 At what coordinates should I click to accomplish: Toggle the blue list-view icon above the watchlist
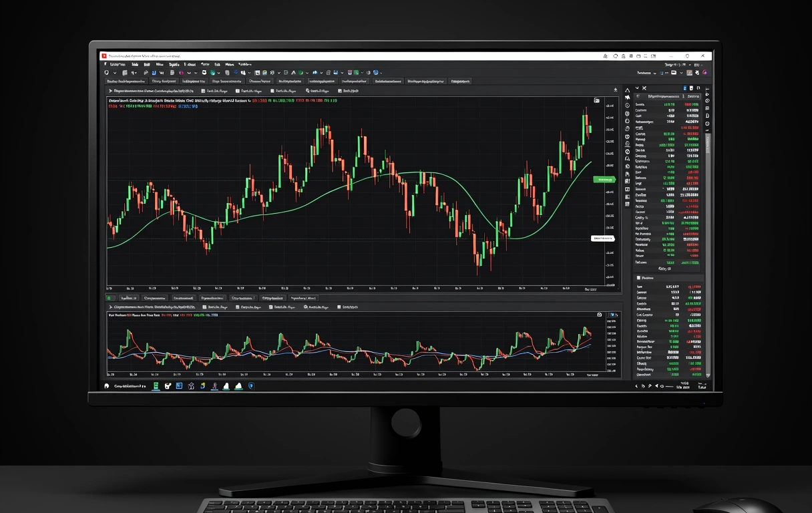click(684, 88)
